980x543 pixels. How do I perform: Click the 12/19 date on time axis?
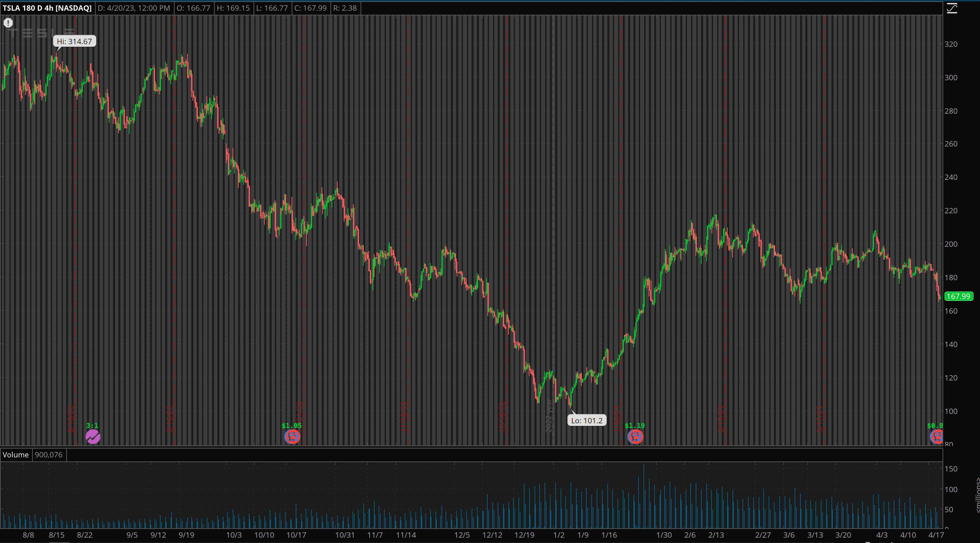(x=524, y=535)
